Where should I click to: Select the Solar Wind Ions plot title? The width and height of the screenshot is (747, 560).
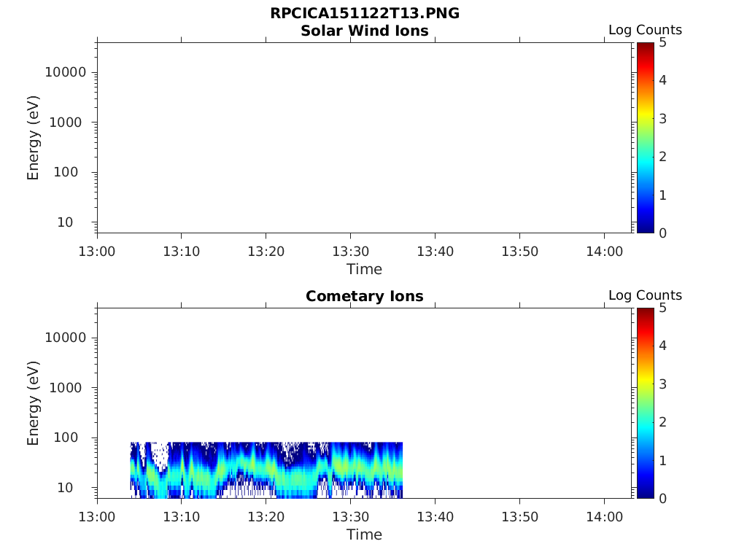[365, 31]
